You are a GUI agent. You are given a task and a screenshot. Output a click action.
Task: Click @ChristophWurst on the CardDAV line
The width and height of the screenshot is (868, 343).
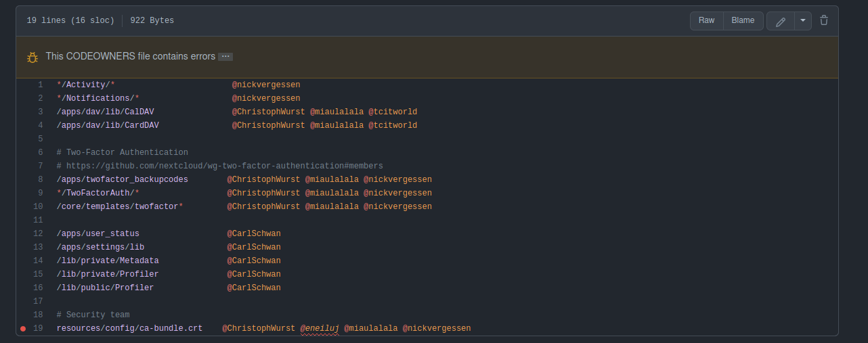click(x=269, y=126)
